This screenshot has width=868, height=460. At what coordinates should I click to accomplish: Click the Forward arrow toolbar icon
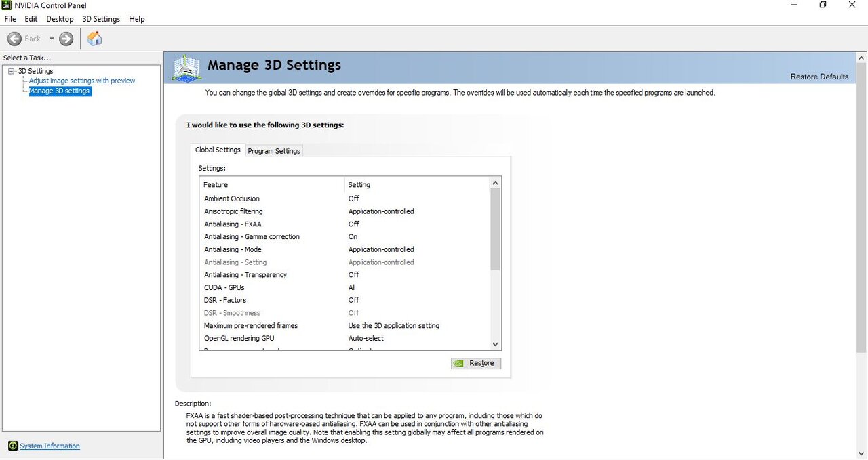coord(66,39)
